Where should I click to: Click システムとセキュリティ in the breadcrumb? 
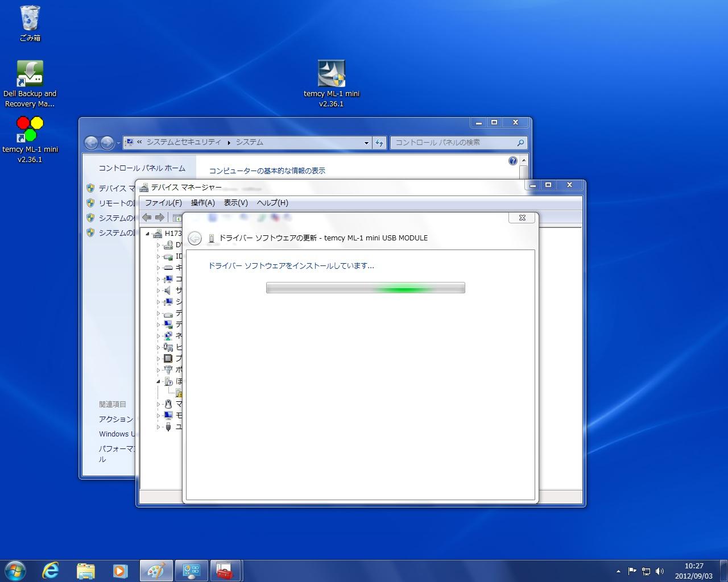184,142
